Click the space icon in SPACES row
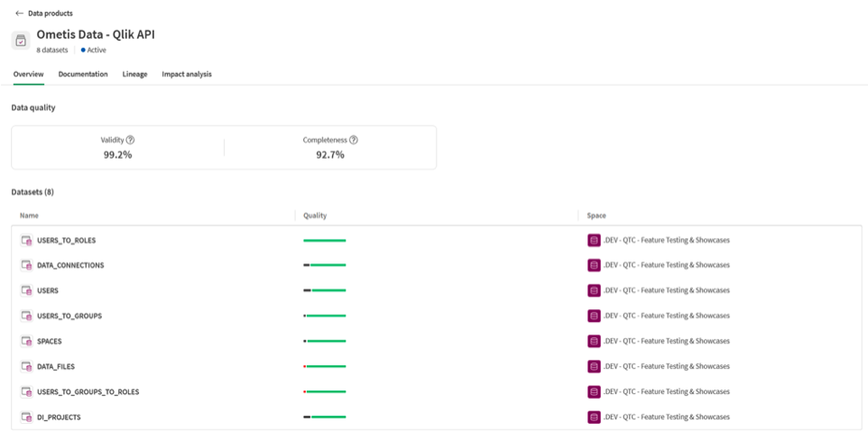Viewport: 868px width, 432px height. coord(594,342)
